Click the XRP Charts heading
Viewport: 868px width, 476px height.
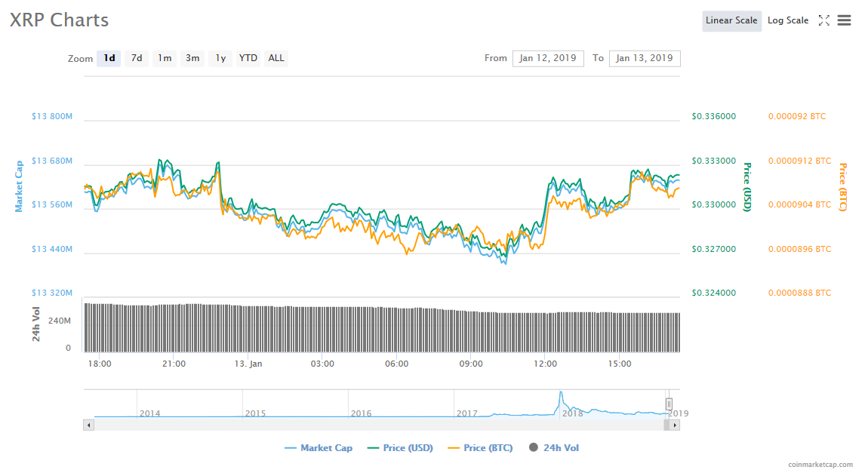point(59,20)
